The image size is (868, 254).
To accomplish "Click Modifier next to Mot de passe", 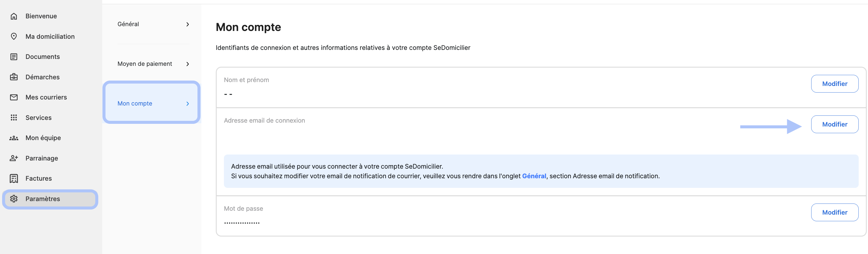I will pyautogui.click(x=834, y=212).
